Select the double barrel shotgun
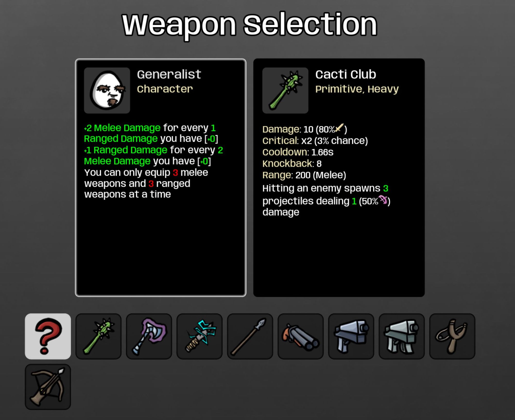 point(301,336)
